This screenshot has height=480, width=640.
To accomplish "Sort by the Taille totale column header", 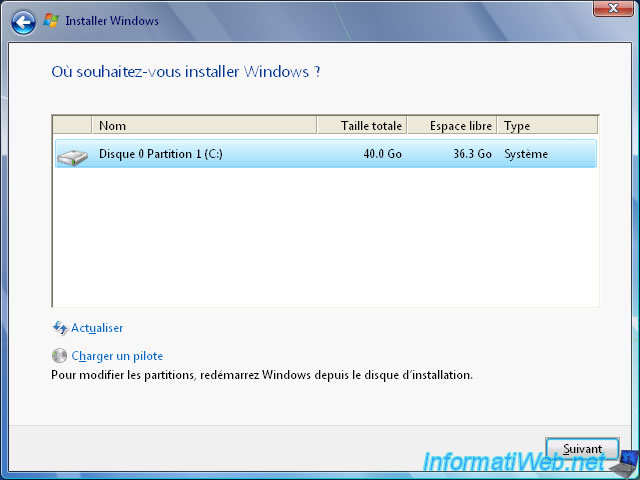I will (x=362, y=125).
